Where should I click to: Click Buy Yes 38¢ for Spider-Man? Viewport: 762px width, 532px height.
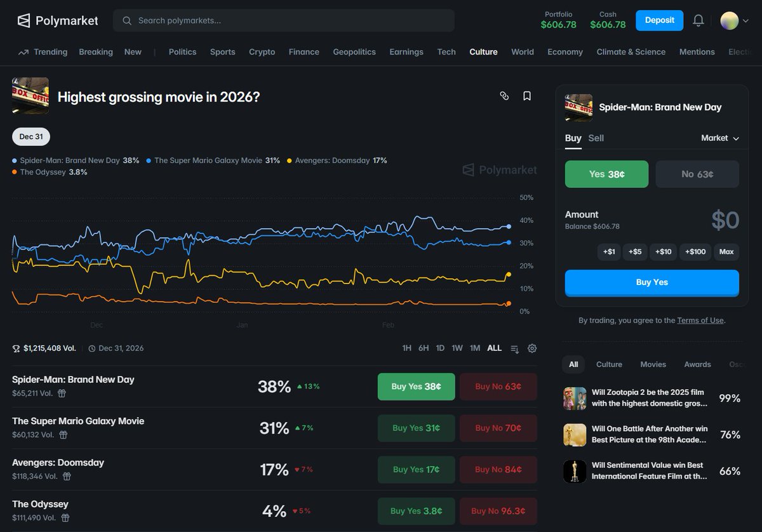pos(417,387)
